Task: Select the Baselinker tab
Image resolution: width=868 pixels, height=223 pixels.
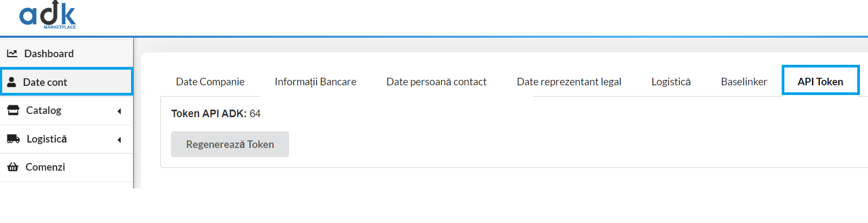Action: click(x=744, y=82)
